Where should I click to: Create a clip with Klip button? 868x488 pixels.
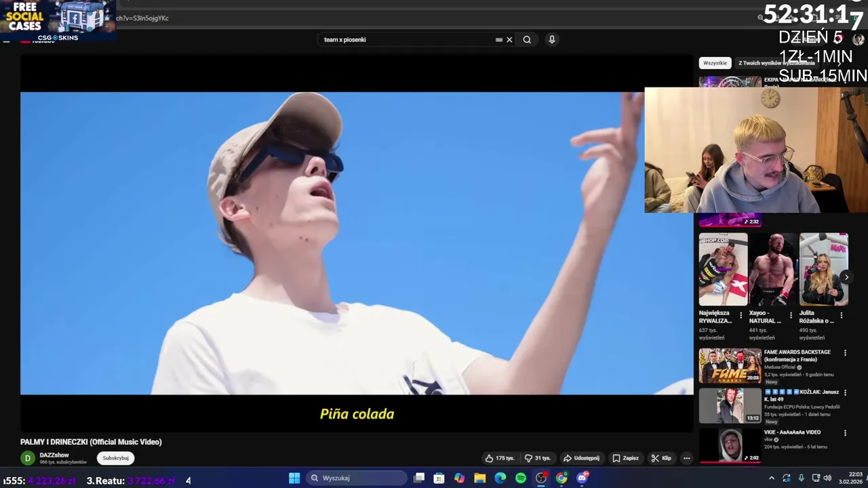tap(661, 458)
